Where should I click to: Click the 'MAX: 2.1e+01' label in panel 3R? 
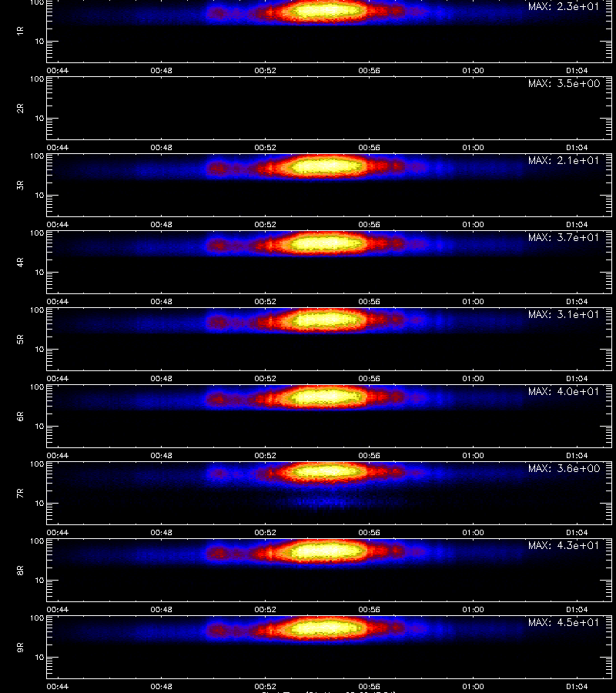(564, 160)
